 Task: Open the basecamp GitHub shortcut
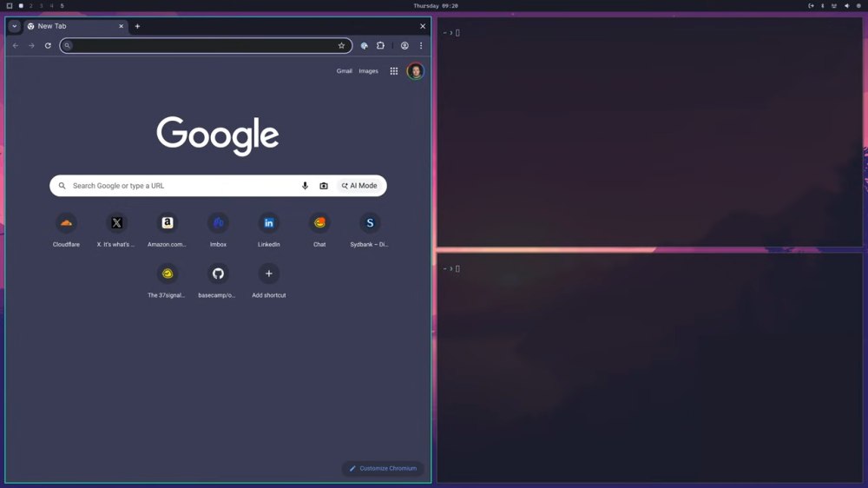point(218,280)
